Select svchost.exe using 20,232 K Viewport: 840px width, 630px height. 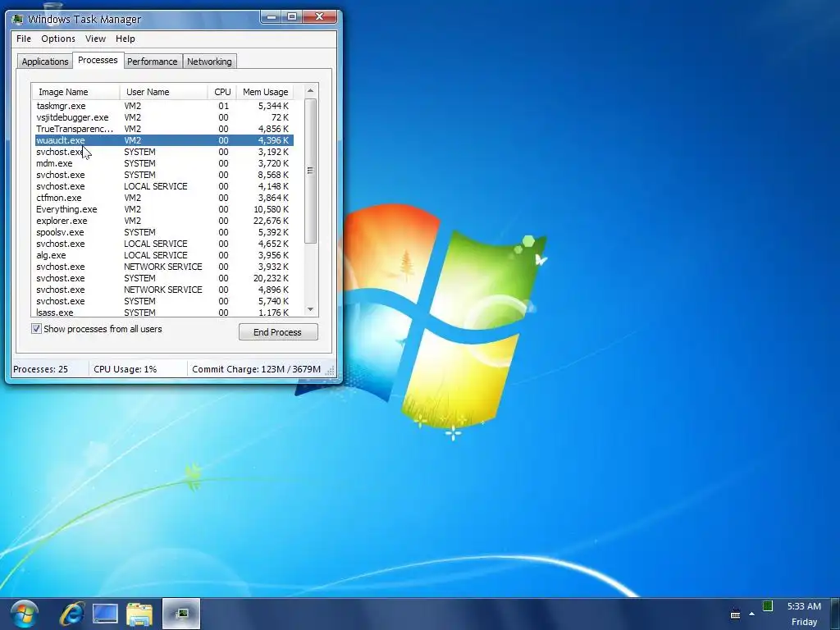point(164,278)
